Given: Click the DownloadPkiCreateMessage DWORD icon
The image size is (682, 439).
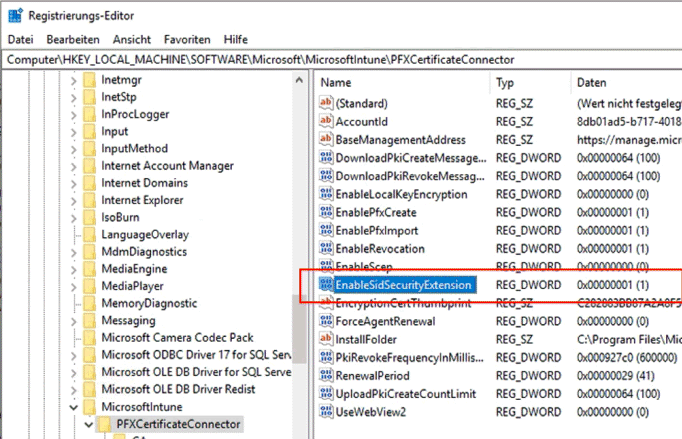Looking at the screenshot, I should 326,158.
